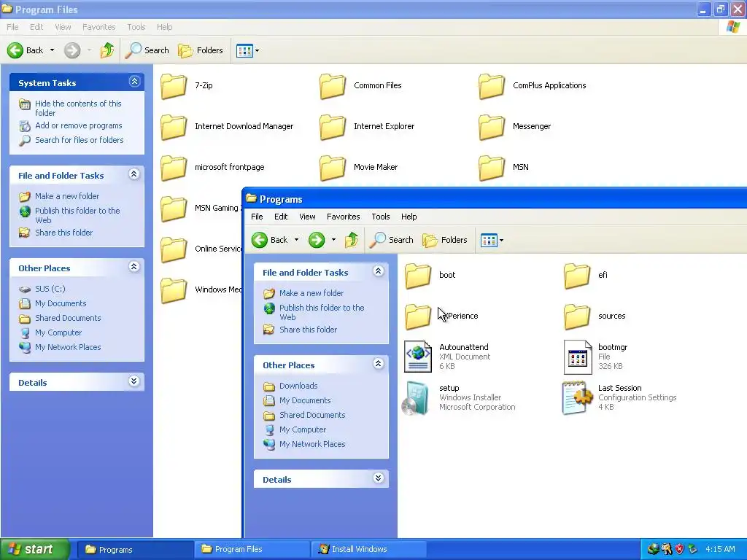Screen dimensions: 747x560
Task: Click Share this folder in Programs window
Action: click(308, 330)
